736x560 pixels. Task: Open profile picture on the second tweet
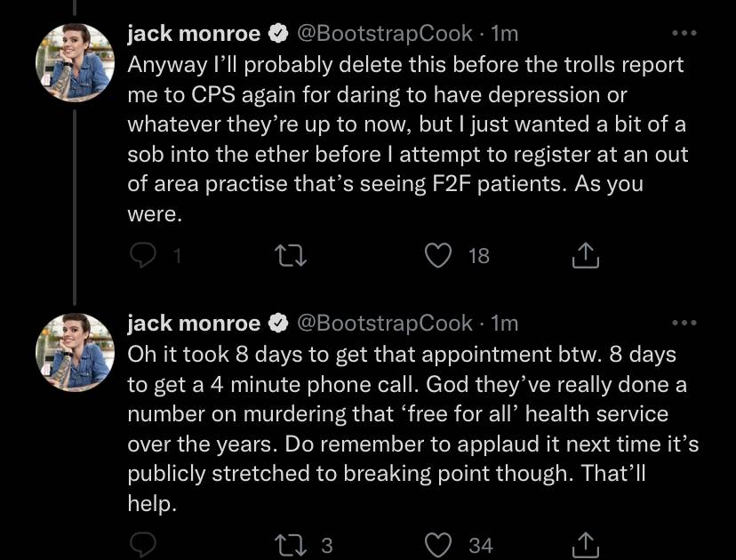75,352
